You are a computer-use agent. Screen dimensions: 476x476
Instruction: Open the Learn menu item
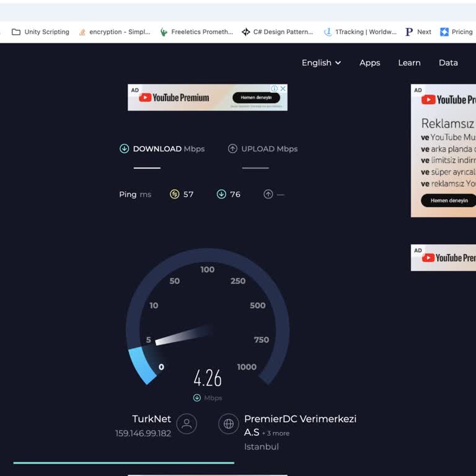409,63
